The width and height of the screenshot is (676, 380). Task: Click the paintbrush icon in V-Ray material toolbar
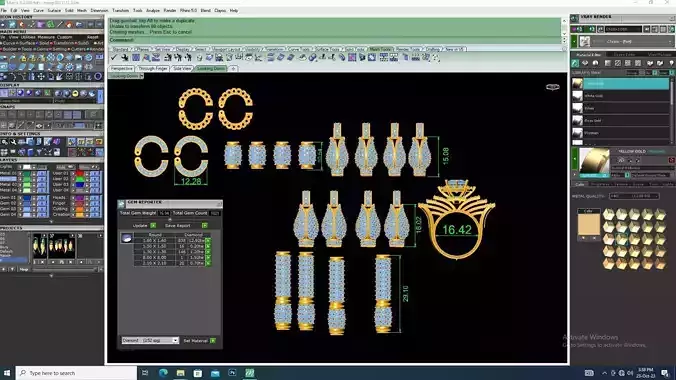click(575, 63)
